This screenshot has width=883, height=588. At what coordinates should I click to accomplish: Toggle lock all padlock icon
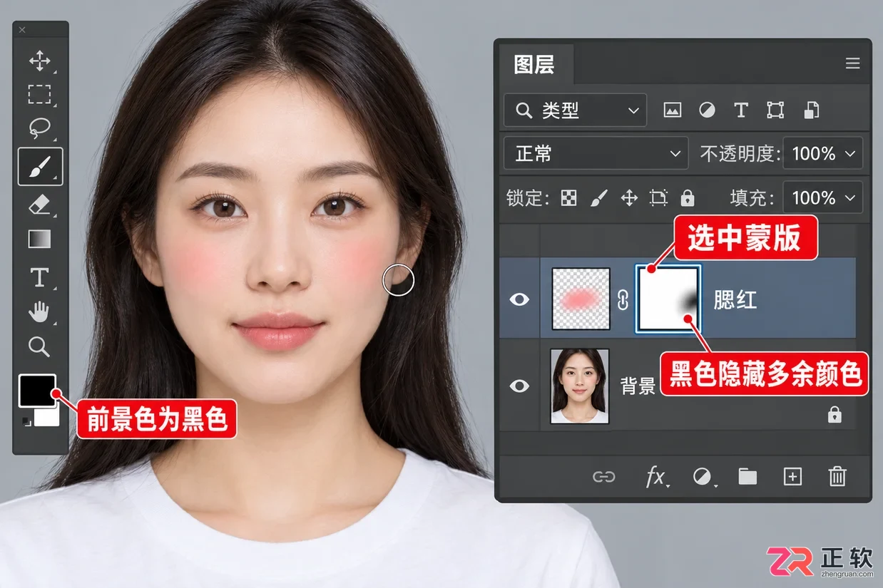[x=688, y=198]
